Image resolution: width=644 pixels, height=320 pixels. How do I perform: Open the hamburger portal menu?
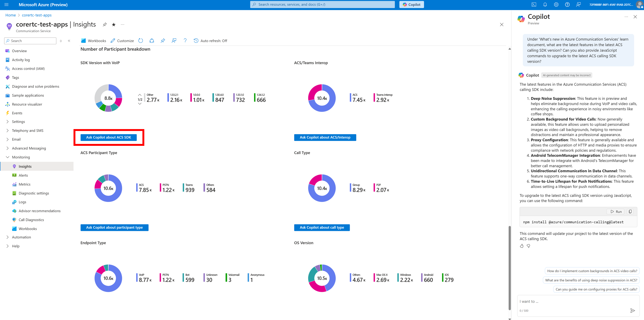pyautogui.click(x=6, y=5)
